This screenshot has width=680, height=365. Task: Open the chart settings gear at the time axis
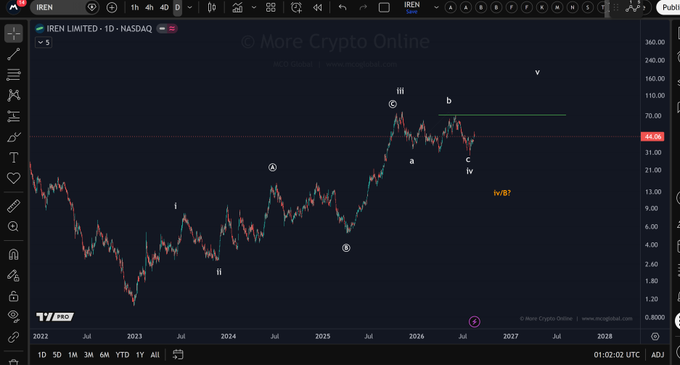pos(655,336)
